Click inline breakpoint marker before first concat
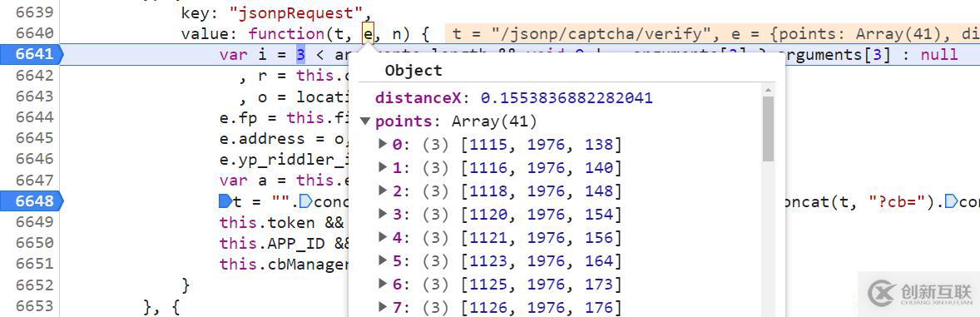 point(305,201)
